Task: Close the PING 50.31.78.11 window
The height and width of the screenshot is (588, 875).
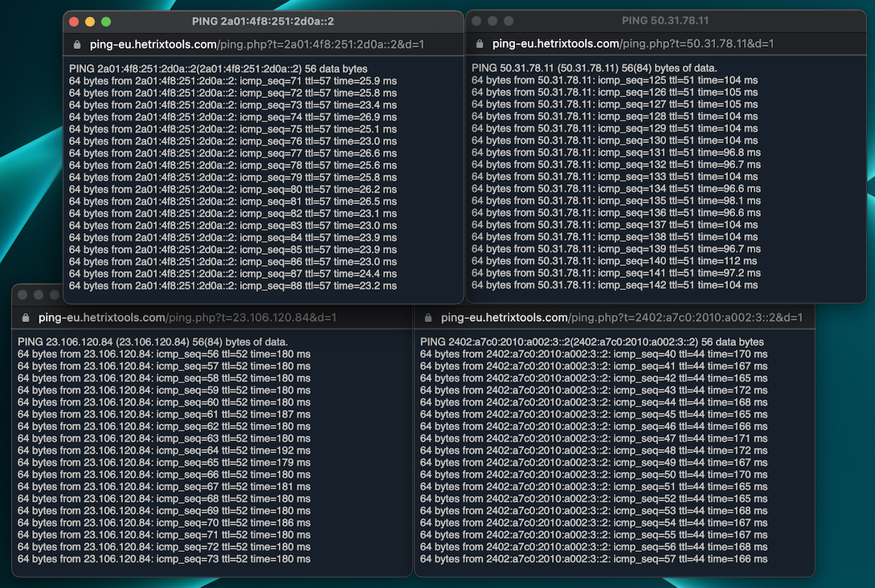Action: coord(476,21)
